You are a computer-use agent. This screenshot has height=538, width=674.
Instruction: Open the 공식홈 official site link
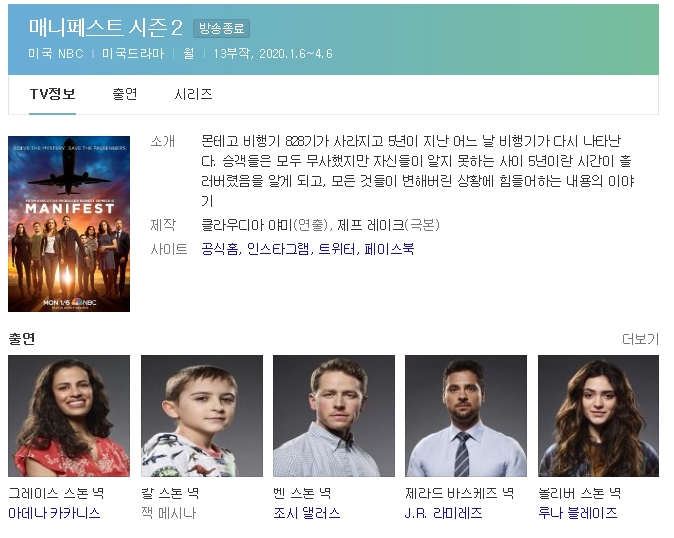coord(220,249)
